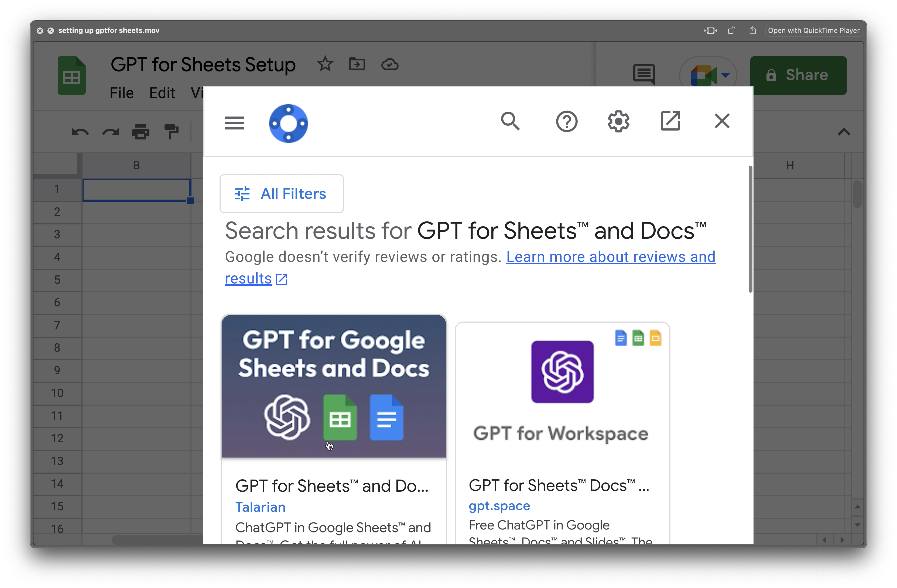Click the Google Workspace Marketplace logo
Screen dimensions: 897x588
pos(288,123)
